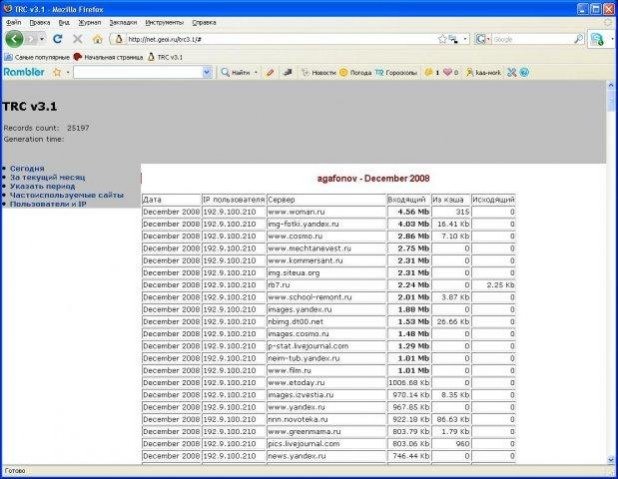Open За текущий месяц link

47,177
